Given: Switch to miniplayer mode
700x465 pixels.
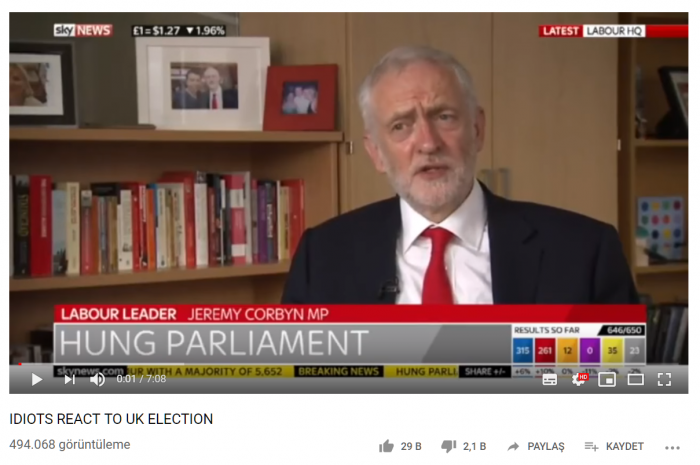Looking at the screenshot, I should tap(607, 380).
